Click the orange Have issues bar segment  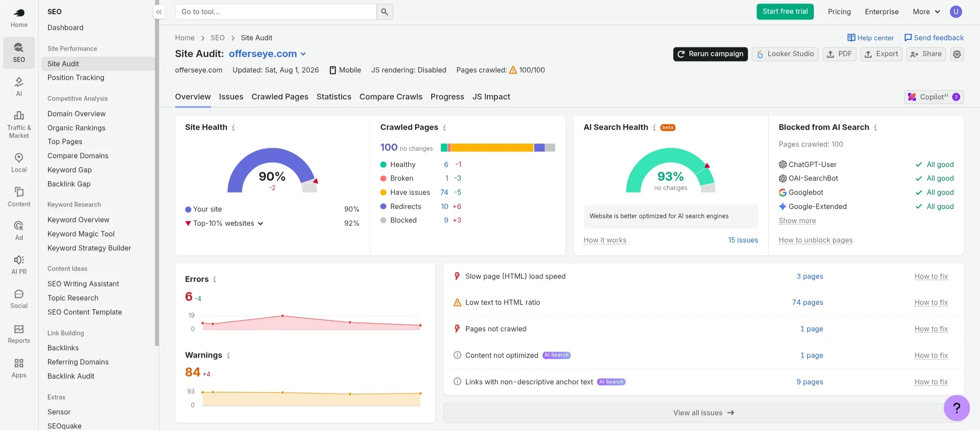[x=492, y=148]
